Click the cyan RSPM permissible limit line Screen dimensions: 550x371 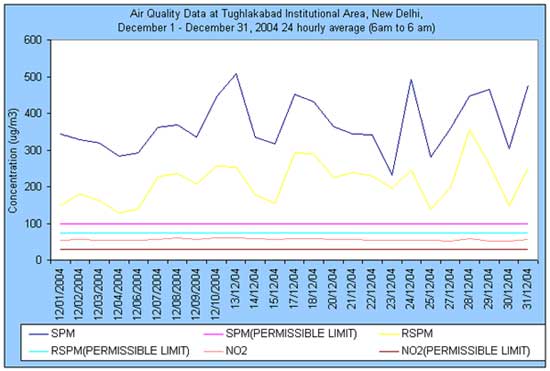click(294, 233)
